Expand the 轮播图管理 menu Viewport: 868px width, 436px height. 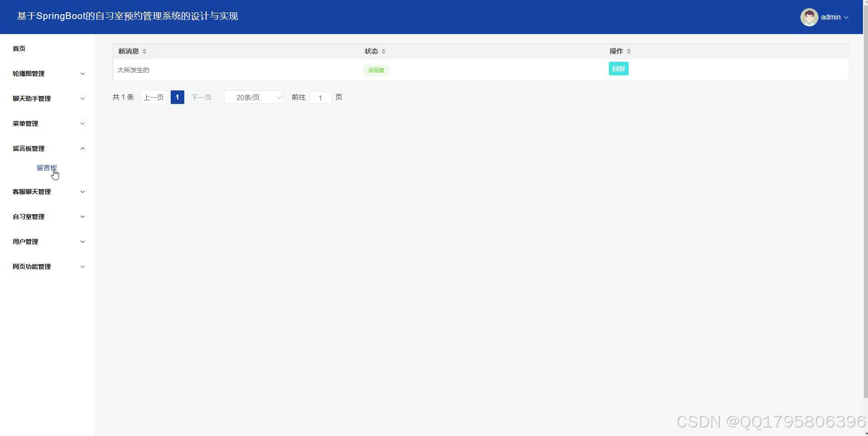47,74
